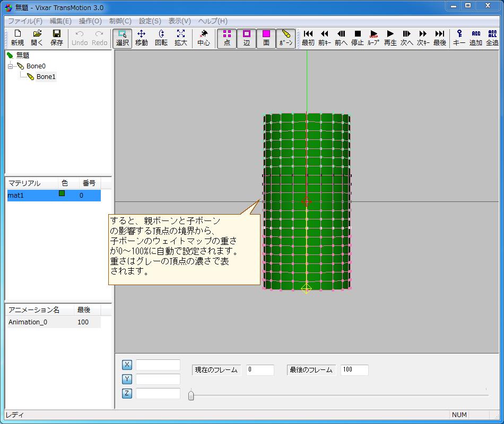Click the 中心 (Center) tool icon
This screenshot has height=424, width=504.
pos(204,38)
